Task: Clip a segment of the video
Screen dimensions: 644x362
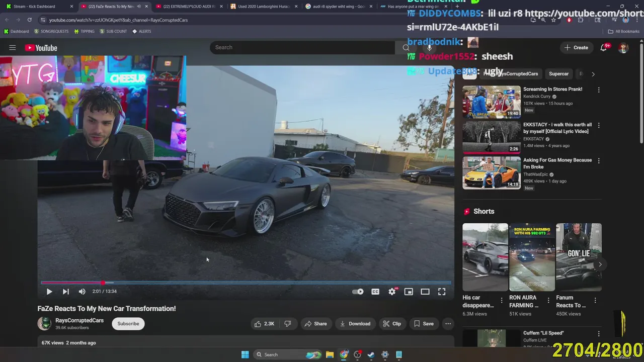Action: pyautogui.click(x=392, y=324)
